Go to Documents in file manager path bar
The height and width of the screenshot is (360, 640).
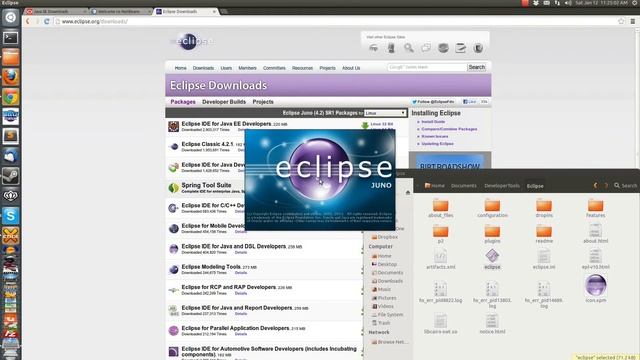coord(464,186)
